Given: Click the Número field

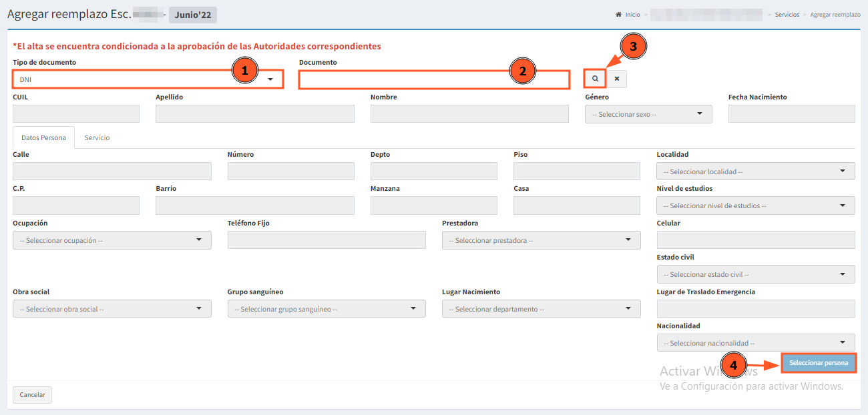Looking at the screenshot, I should click(291, 171).
